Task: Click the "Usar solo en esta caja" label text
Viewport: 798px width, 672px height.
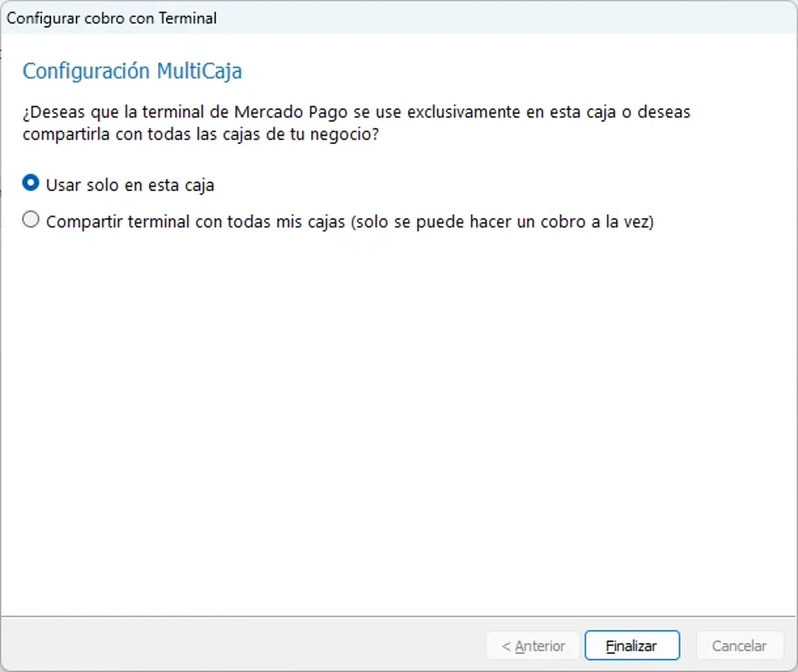Action: tap(130, 185)
